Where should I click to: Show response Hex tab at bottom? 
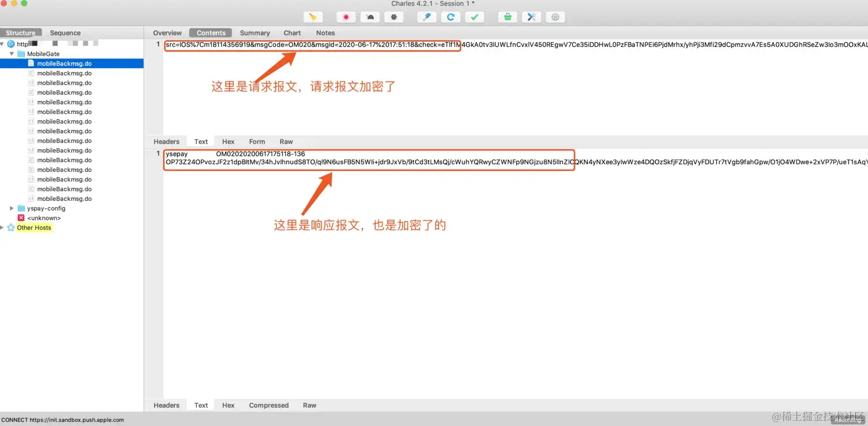tap(229, 406)
